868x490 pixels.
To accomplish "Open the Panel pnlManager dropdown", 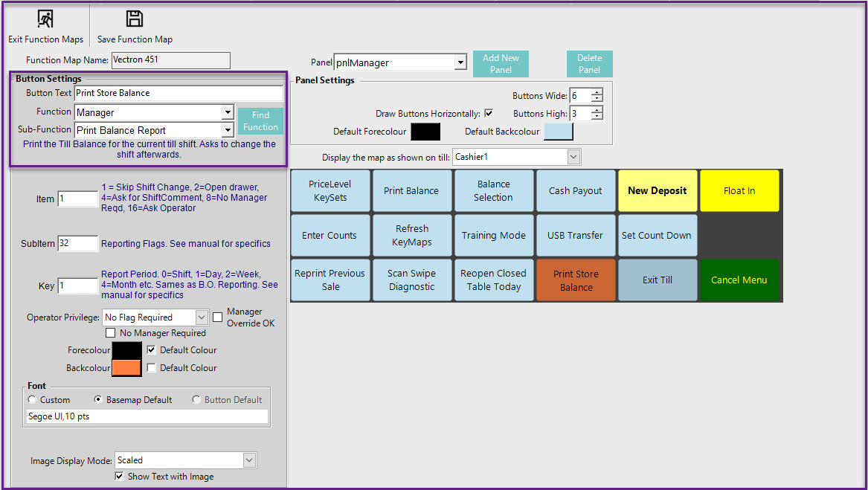I will (460, 63).
